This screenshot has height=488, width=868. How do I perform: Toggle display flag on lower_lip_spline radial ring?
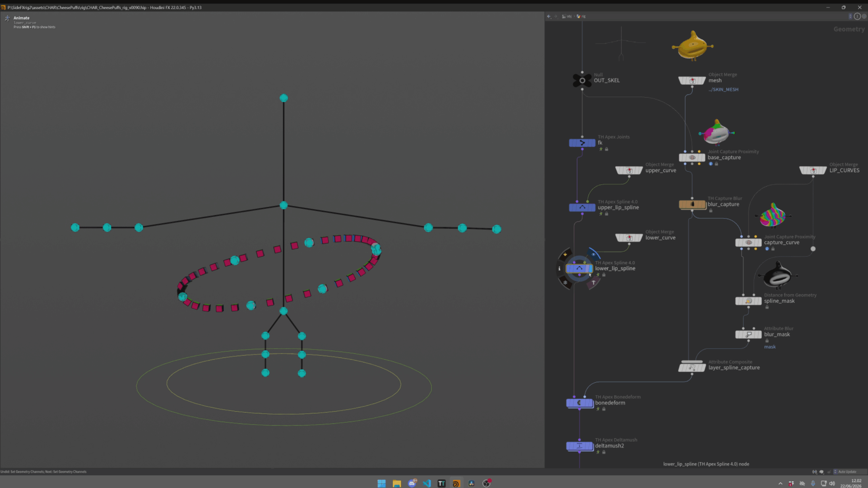[594, 254]
